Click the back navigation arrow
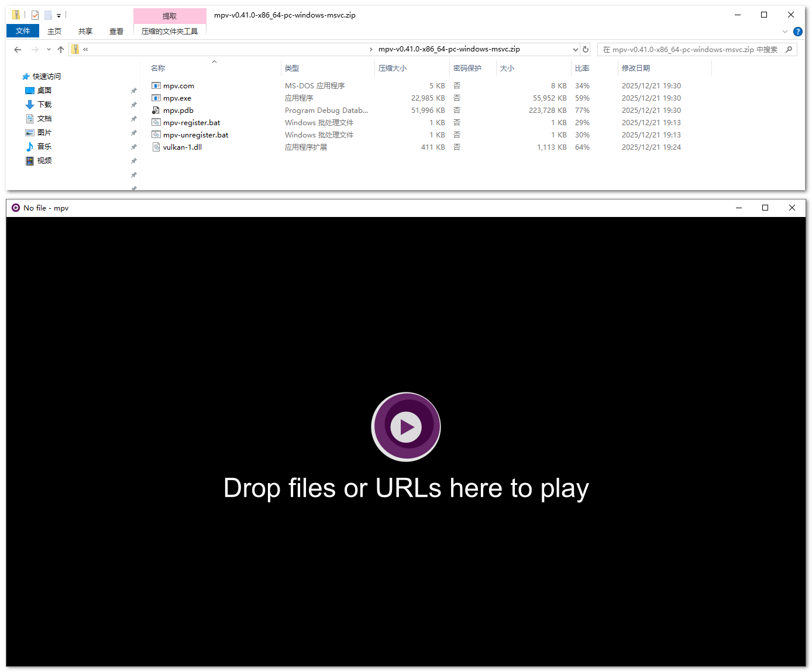 tap(18, 50)
